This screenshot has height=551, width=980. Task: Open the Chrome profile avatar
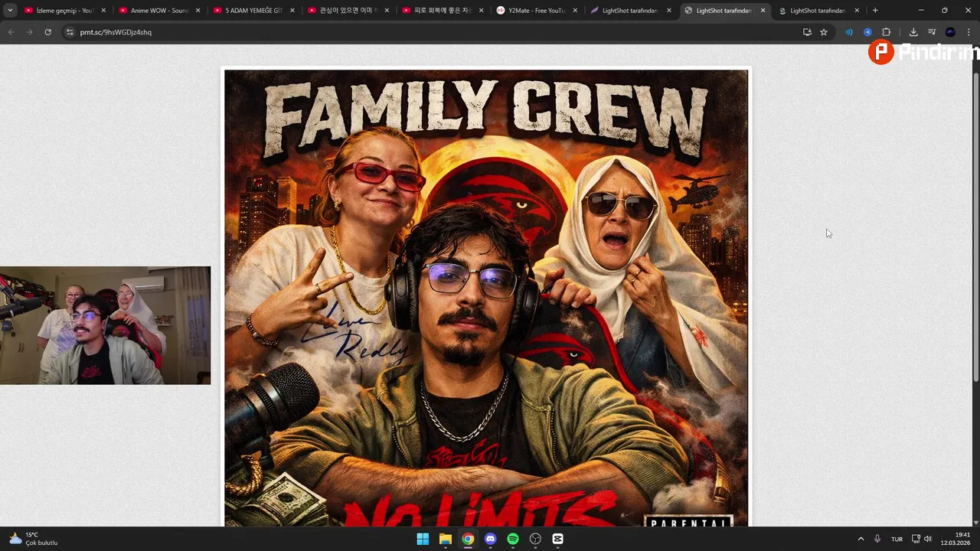tap(950, 32)
